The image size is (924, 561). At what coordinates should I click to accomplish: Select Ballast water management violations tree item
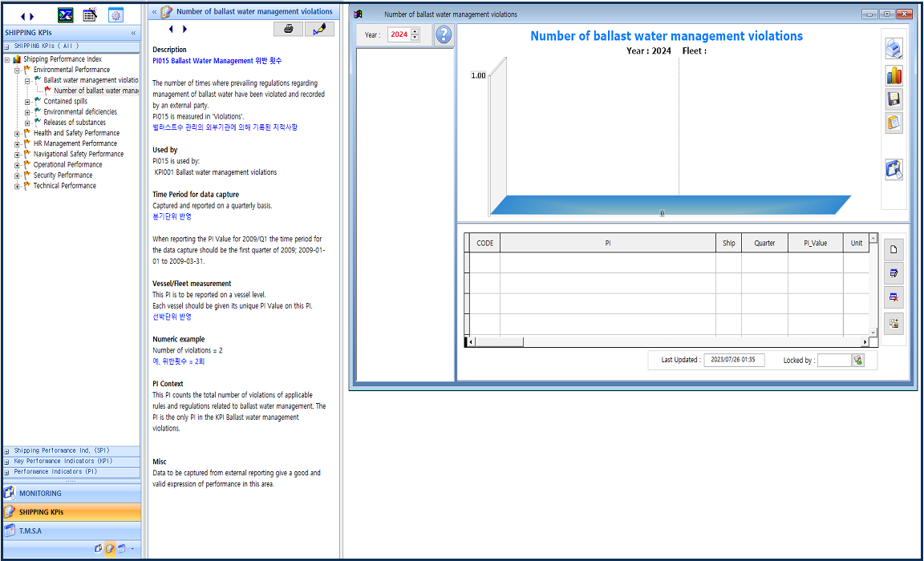click(x=91, y=80)
